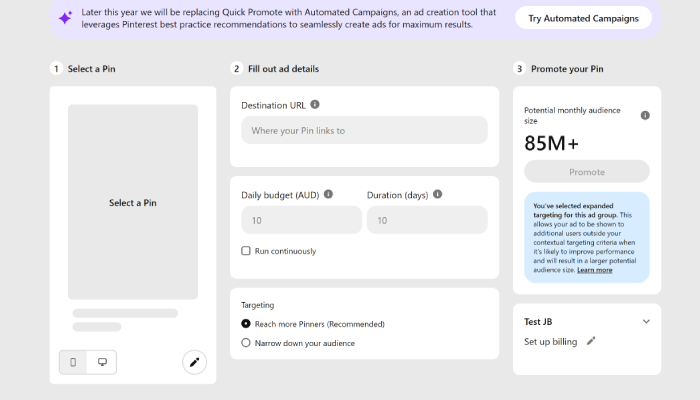
Task: Expand the Test JB account chevron
Action: click(x=646, y=321)
